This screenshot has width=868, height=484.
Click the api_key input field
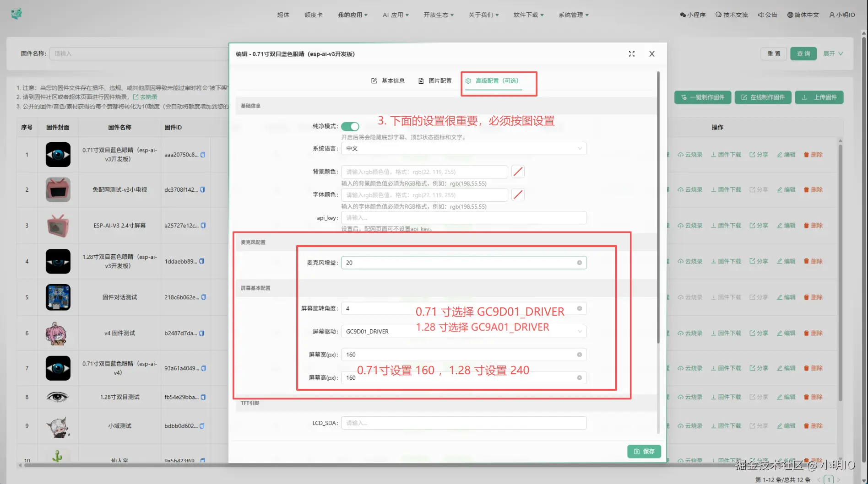pyautogui.click(x=464, y=218)
